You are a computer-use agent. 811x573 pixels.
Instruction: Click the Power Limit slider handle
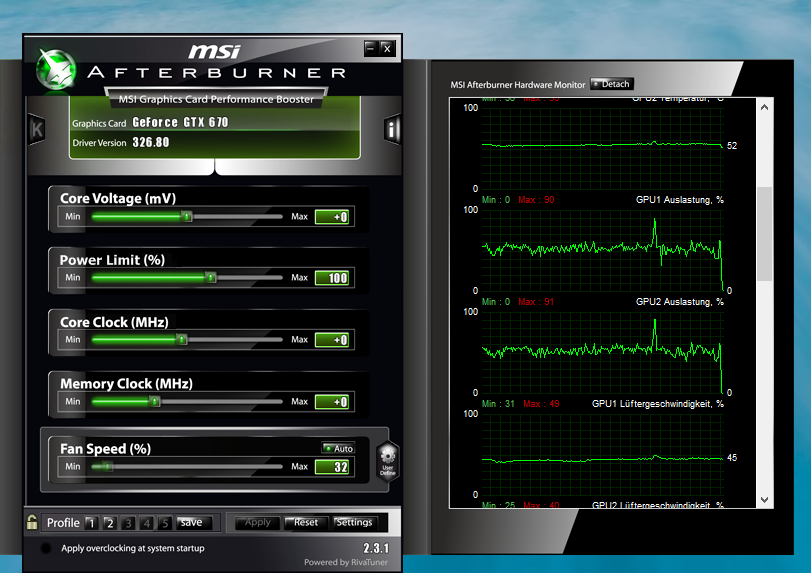tap(211, 278)
